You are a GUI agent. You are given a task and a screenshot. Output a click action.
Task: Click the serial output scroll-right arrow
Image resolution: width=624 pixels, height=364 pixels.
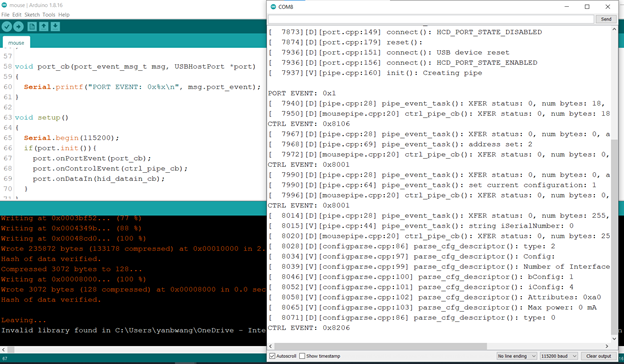tap(607, 346)
